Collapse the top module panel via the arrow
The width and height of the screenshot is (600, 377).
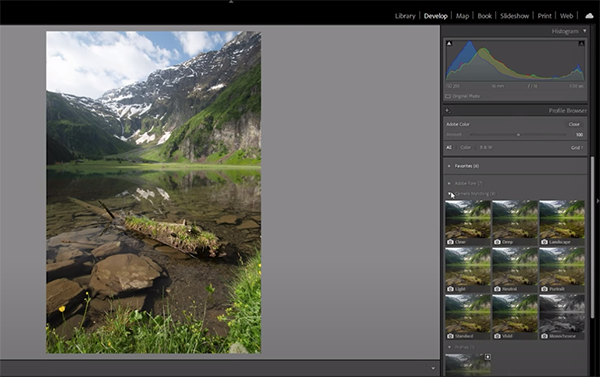click(231, 2)
